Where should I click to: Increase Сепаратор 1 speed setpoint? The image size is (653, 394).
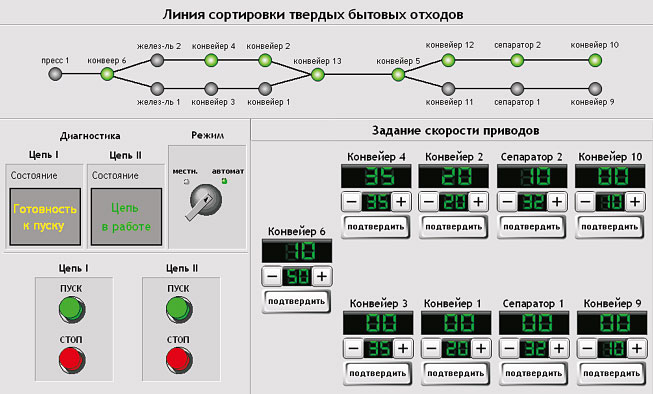[559, 348]
